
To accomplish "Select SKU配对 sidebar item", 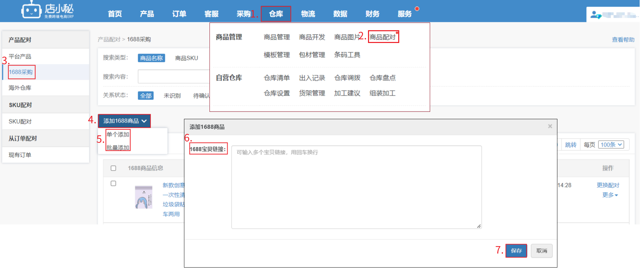I will pyautogui.click(x=46, y=122).
